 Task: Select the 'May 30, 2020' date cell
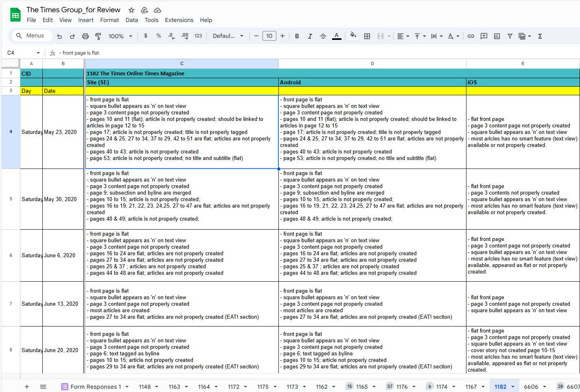pos(63,199)
